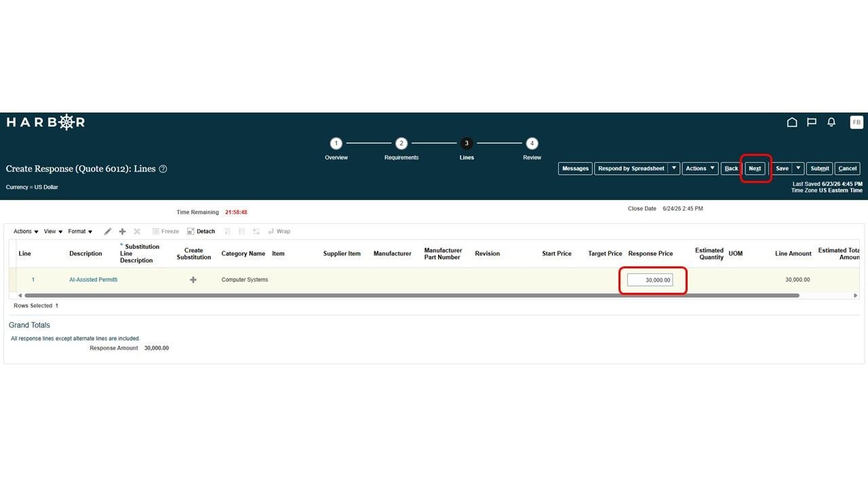868x488 pixels.
Task: Click the Line Amount column header
Action: [793, 253]
